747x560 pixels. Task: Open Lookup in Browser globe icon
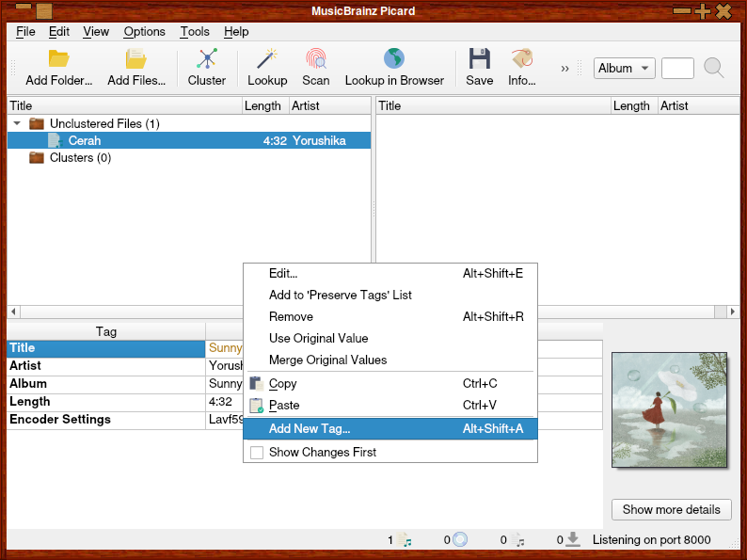click(x=394, y=59)
